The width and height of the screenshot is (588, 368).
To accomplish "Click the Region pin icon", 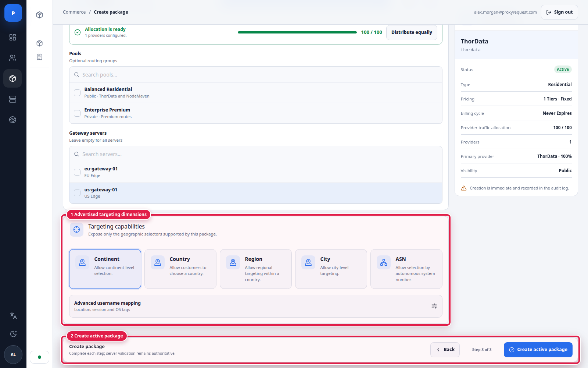I will tap(233, 262).
